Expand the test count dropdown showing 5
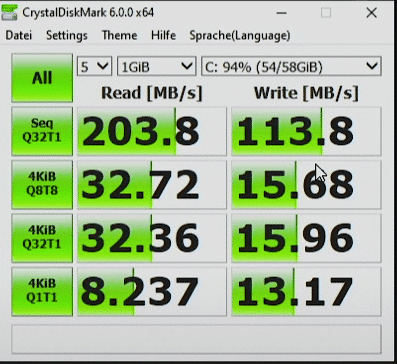The image size is (397, 364). 95,67
